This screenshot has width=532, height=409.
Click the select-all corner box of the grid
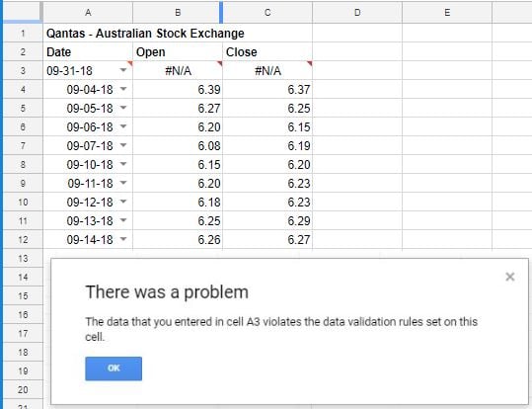click(x=23, y=13)
